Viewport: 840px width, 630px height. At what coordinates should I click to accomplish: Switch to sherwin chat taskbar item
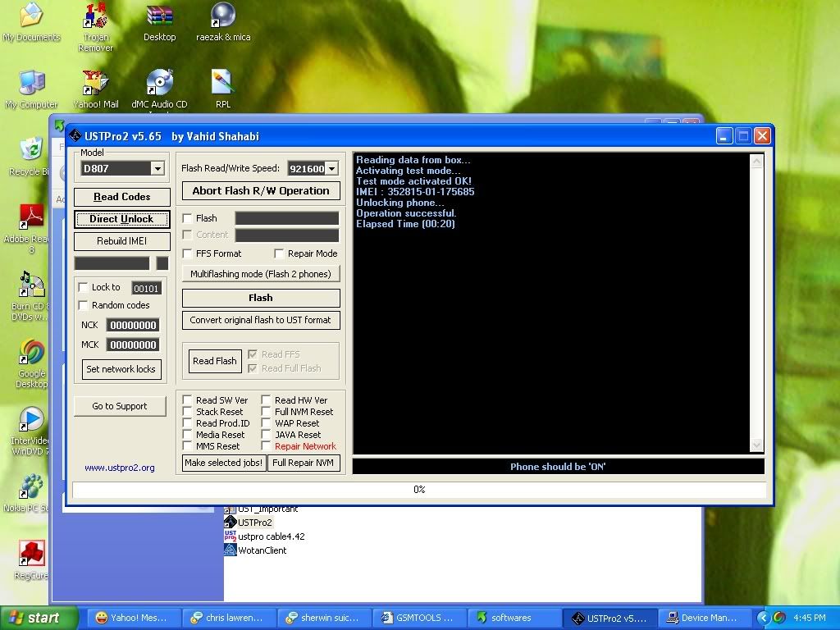click(325, 619)
